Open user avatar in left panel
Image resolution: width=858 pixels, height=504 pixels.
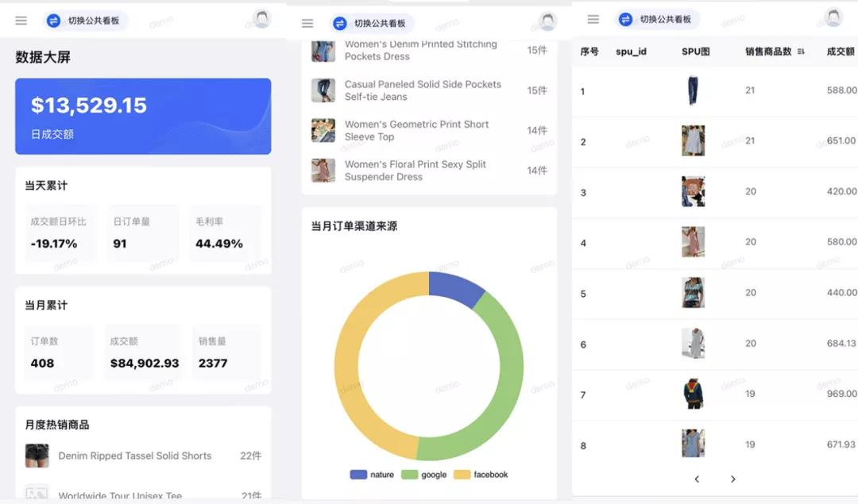pyautogui.click(x=261, y=19)
